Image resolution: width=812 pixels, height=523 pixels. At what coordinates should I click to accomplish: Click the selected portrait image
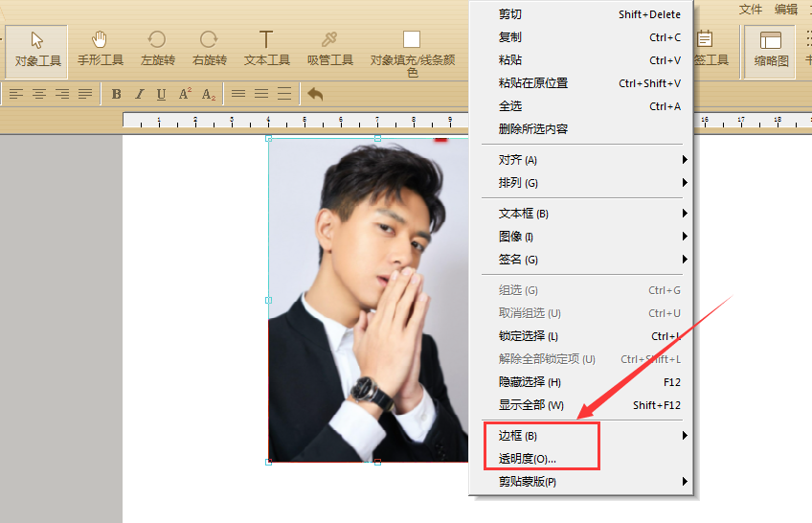coord(369,301)
